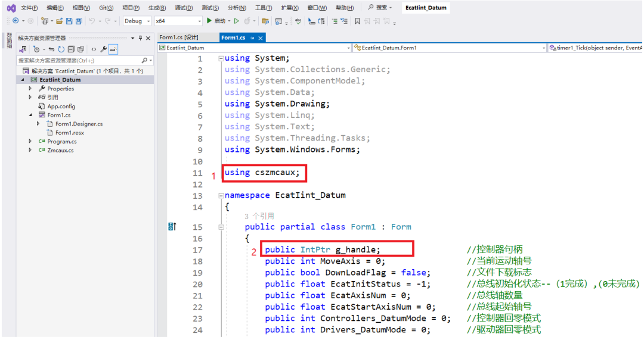The height and width of the screenshot is (340, 644).
Task: Click the new project toolbar icon
Action: tap(44, 21)
